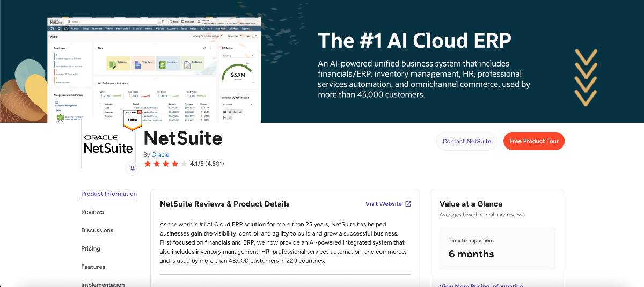Click 'The #1 AI Cloud ERP' banner headline
Image resolution: width=644 pixels, height=287 pixels.
click(x=414, y=40)
